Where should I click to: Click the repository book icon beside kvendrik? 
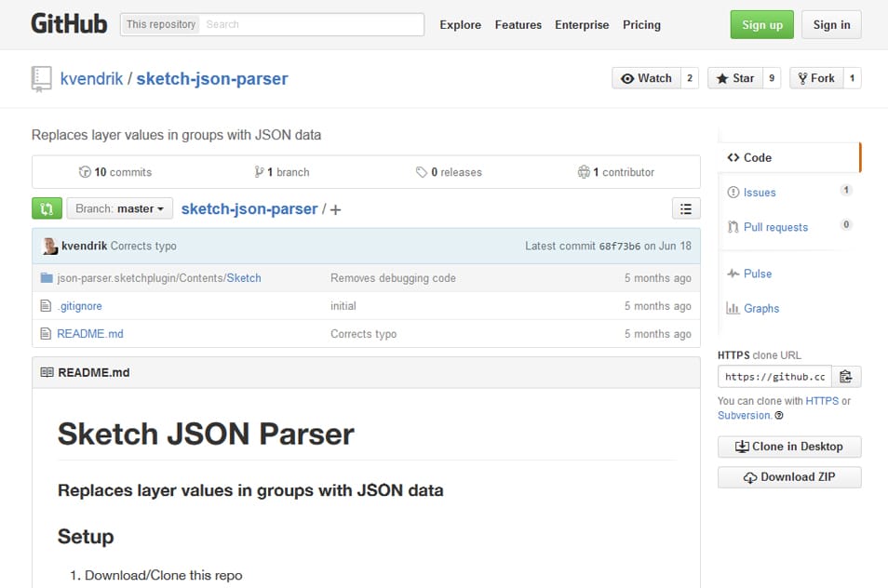point(41,79)
